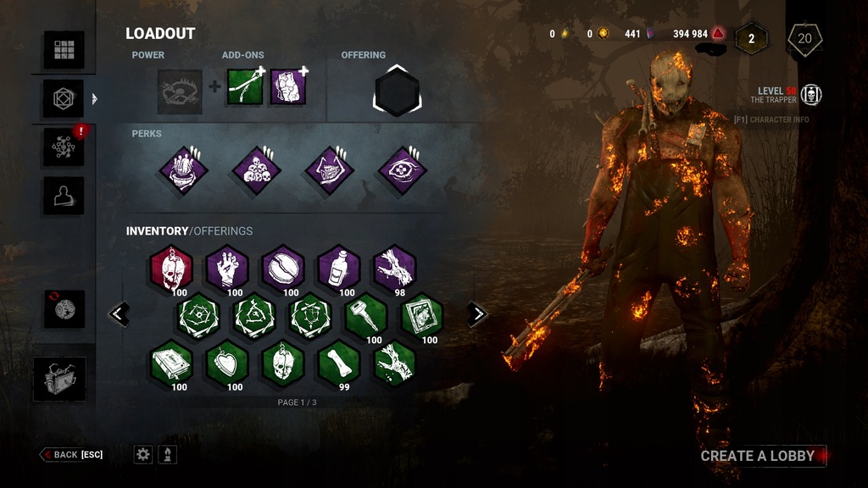Choose the green heart locket offering
Screen dimensions: 868x488
tap(227, 363)
